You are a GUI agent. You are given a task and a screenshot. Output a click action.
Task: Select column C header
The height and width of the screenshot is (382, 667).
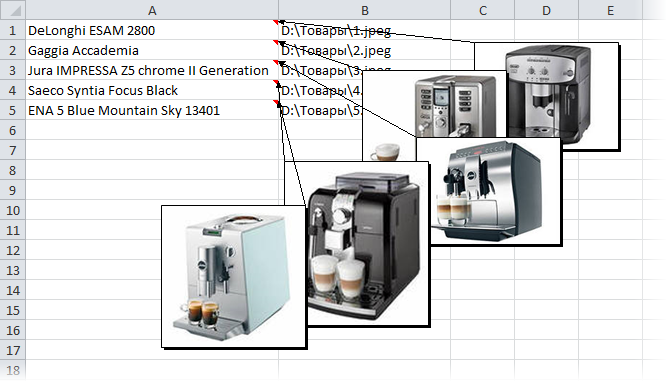pos(482,10)
